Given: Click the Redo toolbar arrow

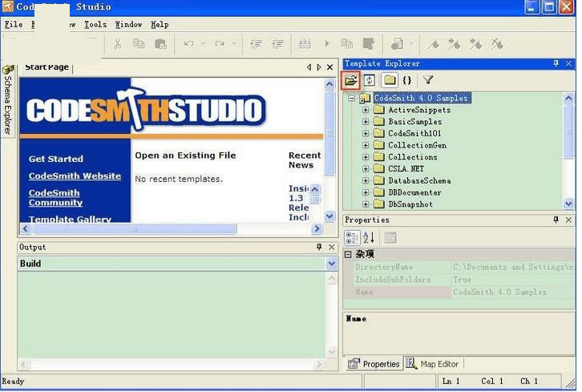Looking at the screenshot, I should click(220, 44).
